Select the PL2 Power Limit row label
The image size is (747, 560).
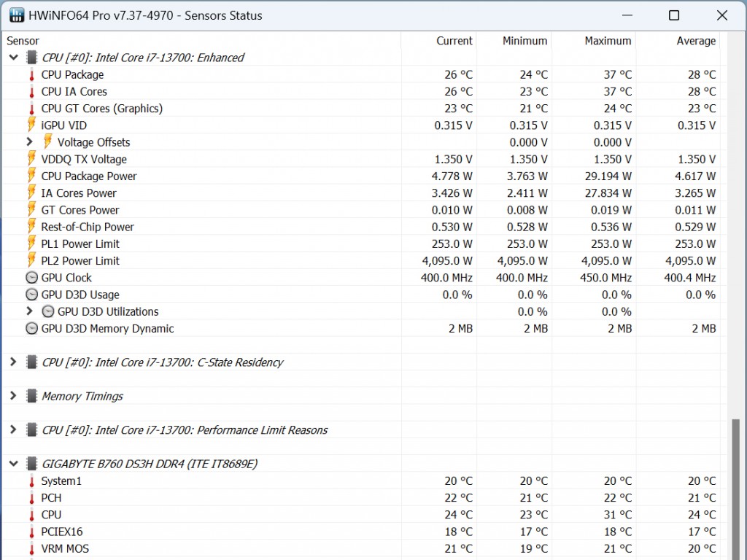pos(80,261)
